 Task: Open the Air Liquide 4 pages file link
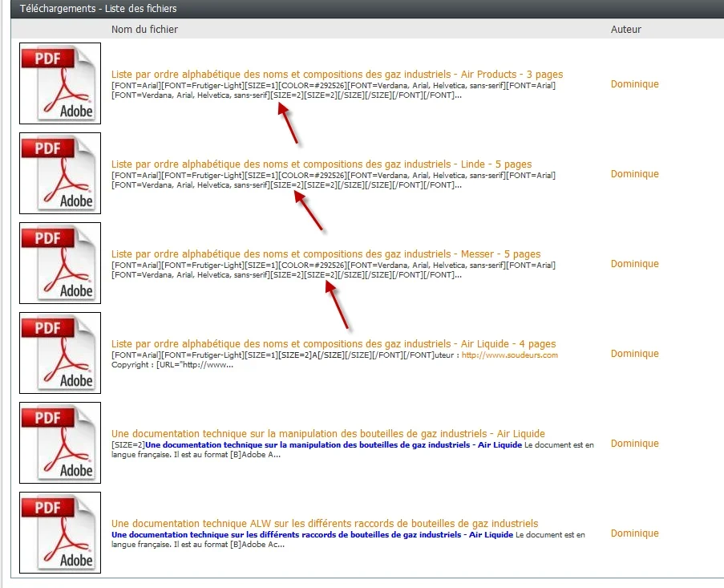pos(333,344)
